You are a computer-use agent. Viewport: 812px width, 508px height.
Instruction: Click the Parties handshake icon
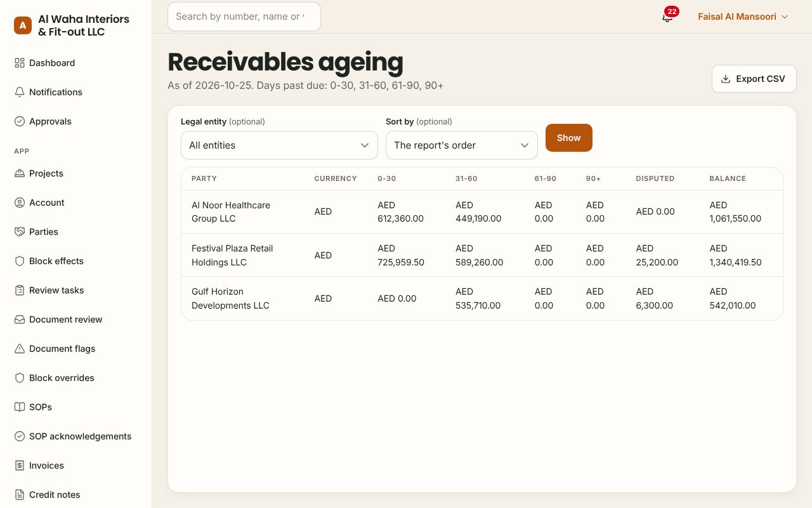(x=20, y=232)
